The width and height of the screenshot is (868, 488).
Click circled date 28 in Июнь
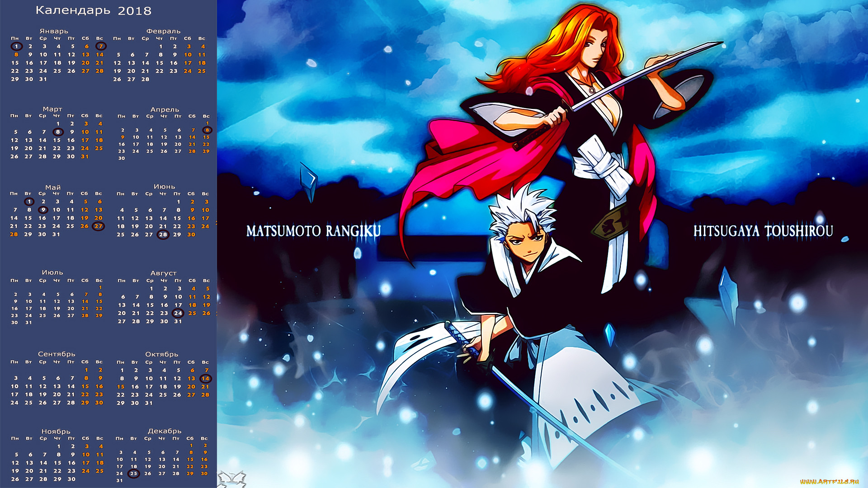[x=163, y=235]
